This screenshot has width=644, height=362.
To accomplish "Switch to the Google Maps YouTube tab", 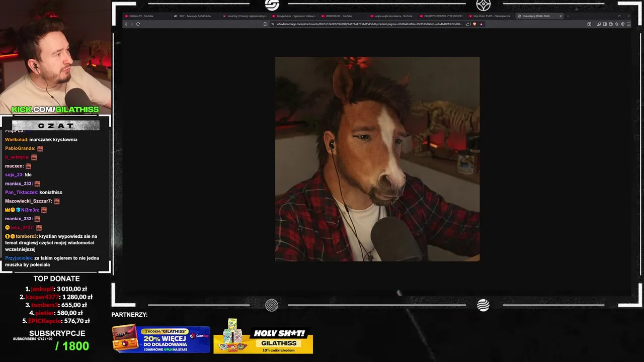I will point(295,16).
